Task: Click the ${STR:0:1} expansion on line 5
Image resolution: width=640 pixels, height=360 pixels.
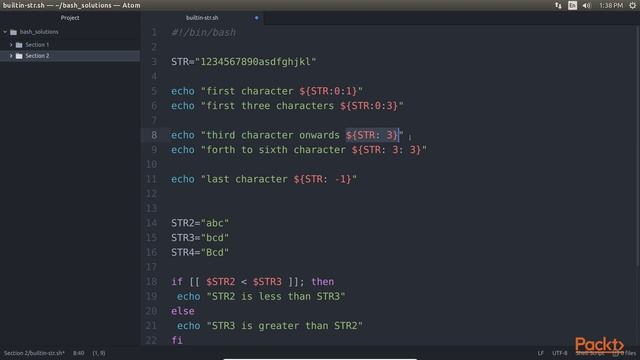Action: point(328,91)
